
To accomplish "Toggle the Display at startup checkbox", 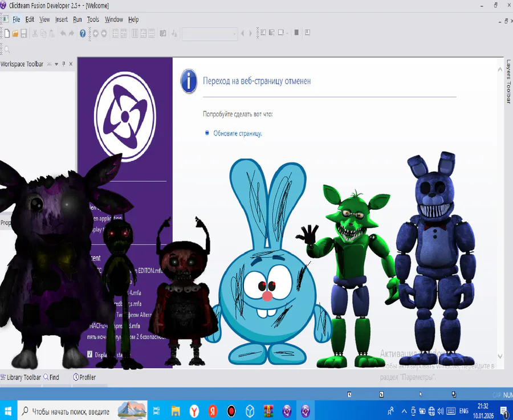I will (x=89, y=354).
